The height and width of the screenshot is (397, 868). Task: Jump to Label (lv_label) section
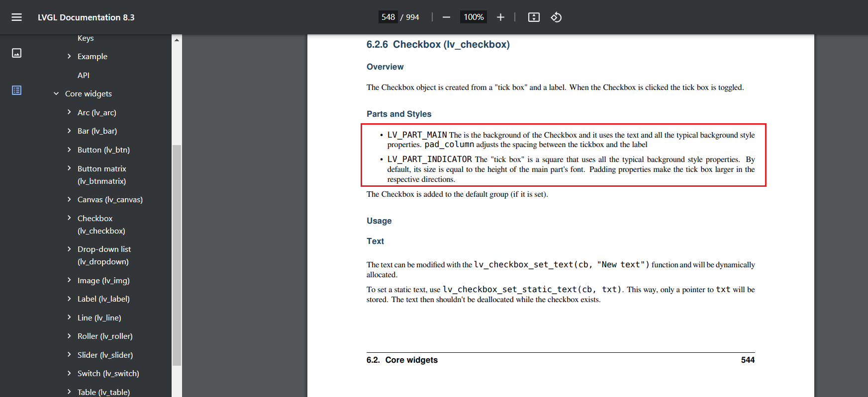tap(103, 299)
